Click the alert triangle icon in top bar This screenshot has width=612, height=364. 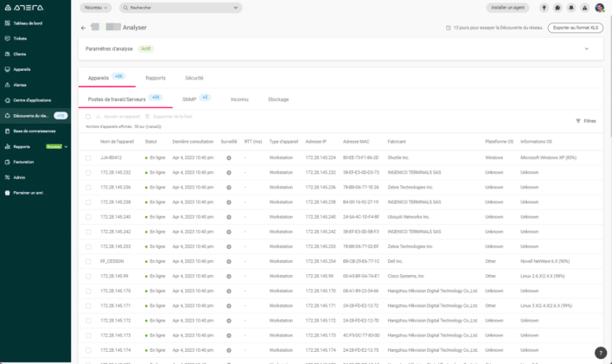(x=584, y=7)
